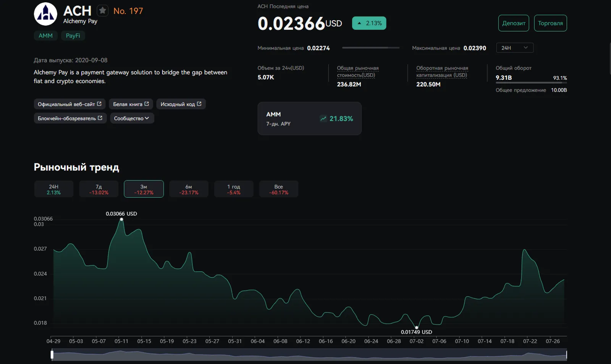Image resolution: width=611 pixels, height=364 pixels.
Task: Click the Общая рыночная стоимость(USD) label
Action: coord(358,71)
